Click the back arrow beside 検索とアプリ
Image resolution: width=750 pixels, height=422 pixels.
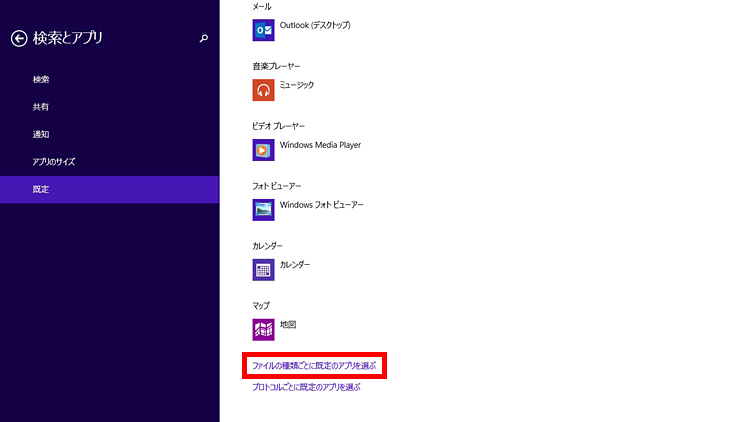click(x=18, y=38)
